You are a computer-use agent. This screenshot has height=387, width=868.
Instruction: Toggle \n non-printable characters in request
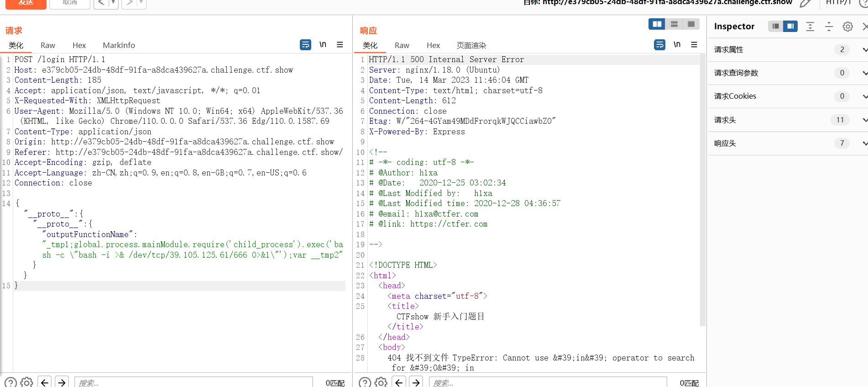point(323,44)
